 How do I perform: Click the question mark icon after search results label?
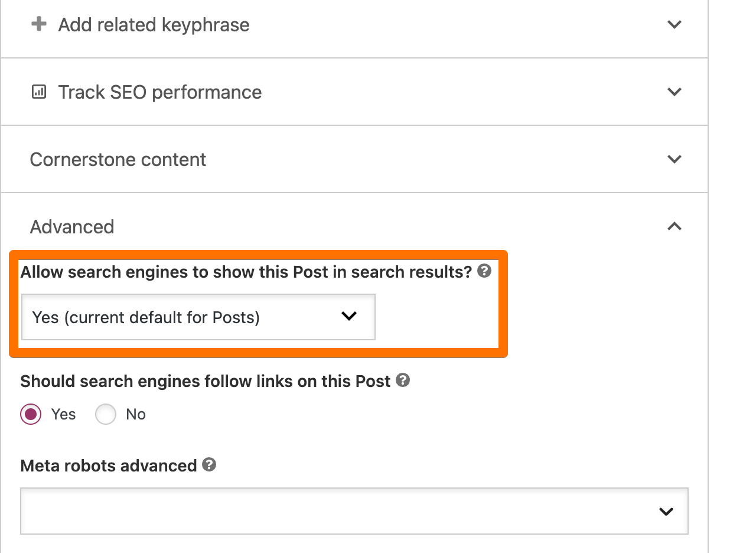[x=484, y=271]
